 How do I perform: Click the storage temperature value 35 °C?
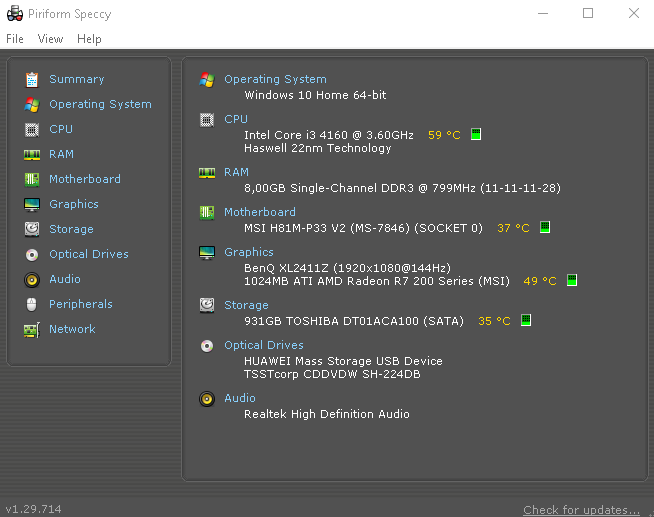click(494, 321)
